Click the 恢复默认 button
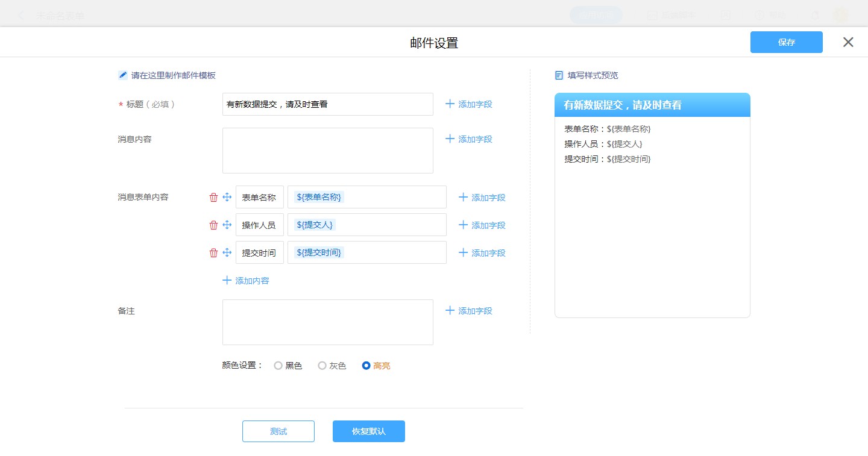This screenshot has height=456, width=868. pyautogui.click(x=368, y=431)
